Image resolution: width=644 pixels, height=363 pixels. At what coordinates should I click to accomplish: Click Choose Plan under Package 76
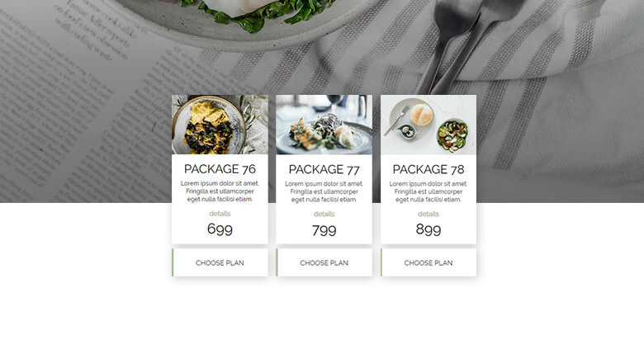click(220, 262)
